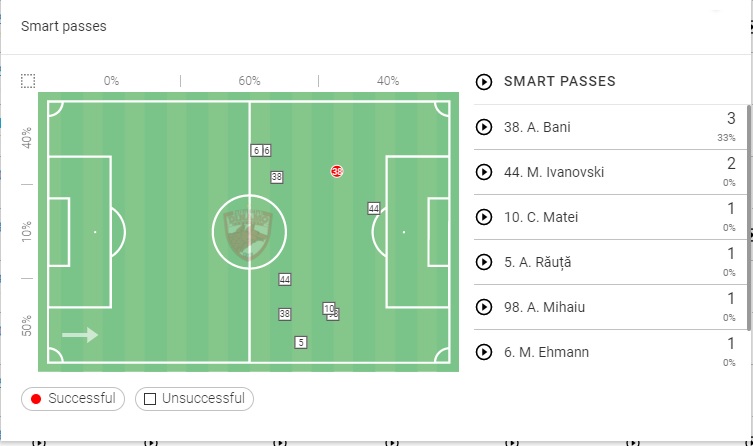The height and width of the screenshot is (446, 753).
Task: Activate the dashed selection-area tool
Action: tap(28, 81)
